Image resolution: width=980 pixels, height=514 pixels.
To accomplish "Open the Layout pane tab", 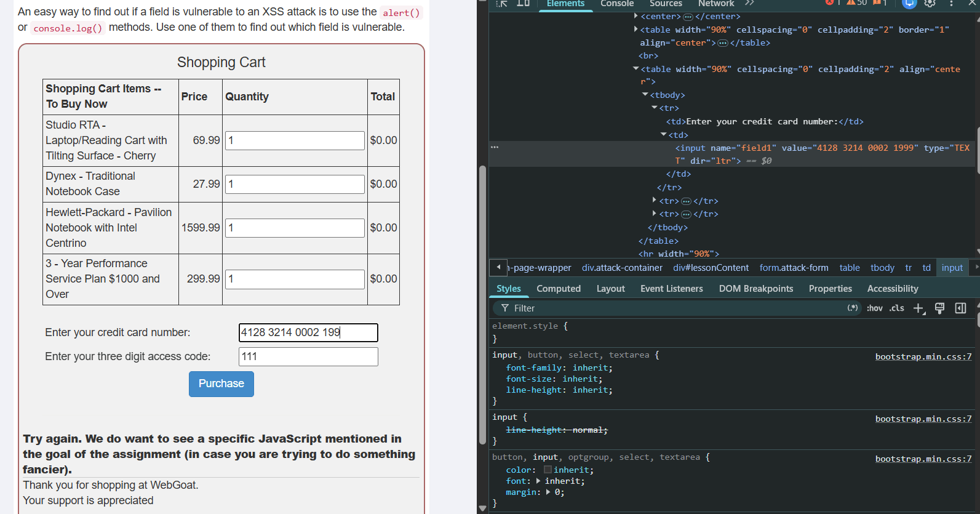I will [611, 289].
